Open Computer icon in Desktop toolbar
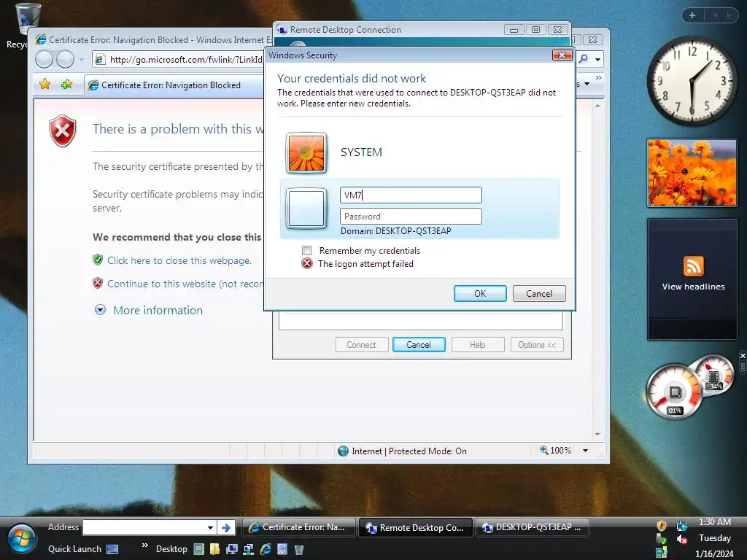This screenshot has width=747, height=560. 231,549
